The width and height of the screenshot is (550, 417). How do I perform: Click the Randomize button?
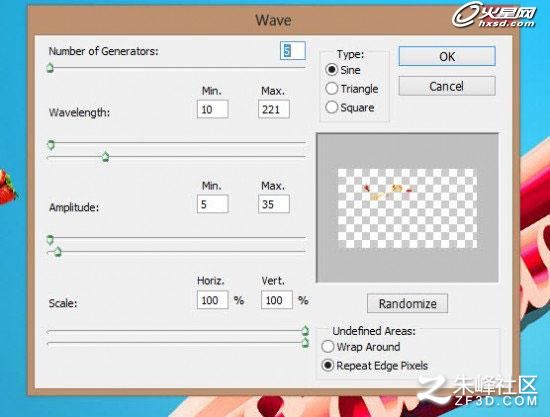coord(407,303)
